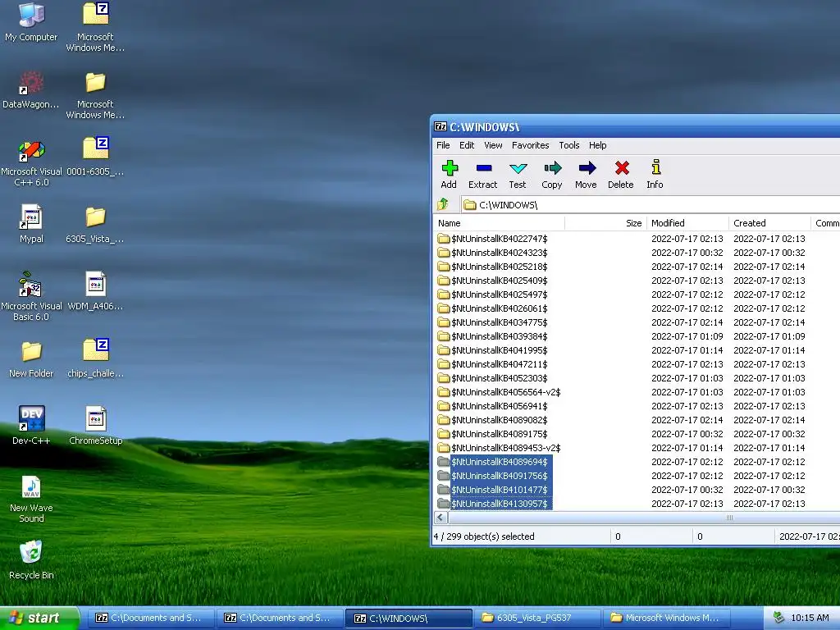
Task: Sort list by Modified column header
Action: 687,223
